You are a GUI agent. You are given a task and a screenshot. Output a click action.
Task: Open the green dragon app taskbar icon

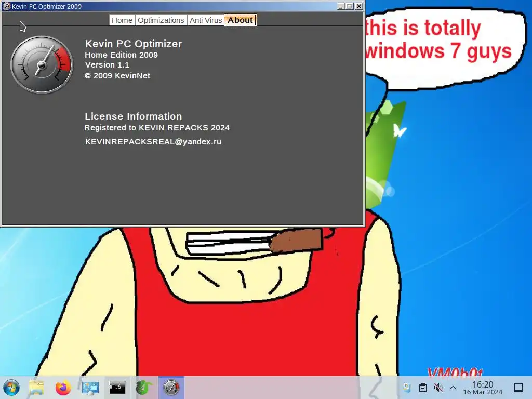pos(144,388)
